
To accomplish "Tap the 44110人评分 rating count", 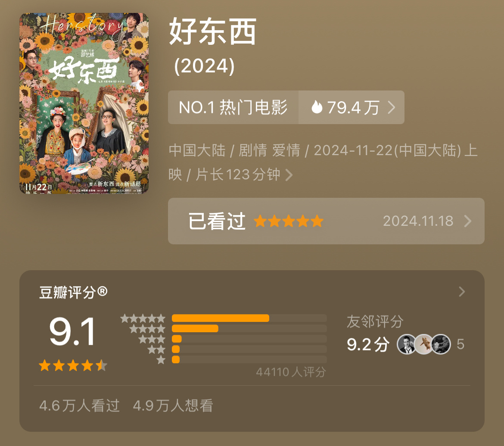I will 291,372.
